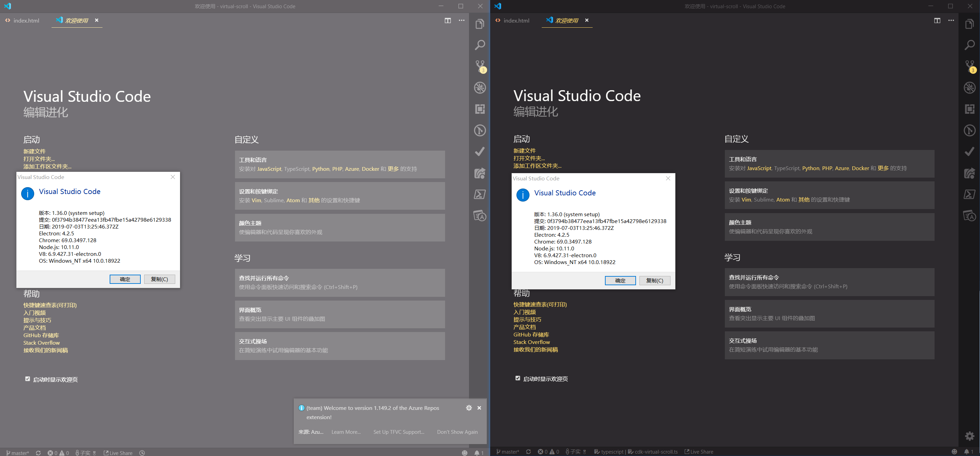Click 新建文件 link in right window
This screenshot has height=456, width=980.
click(524, 151)
